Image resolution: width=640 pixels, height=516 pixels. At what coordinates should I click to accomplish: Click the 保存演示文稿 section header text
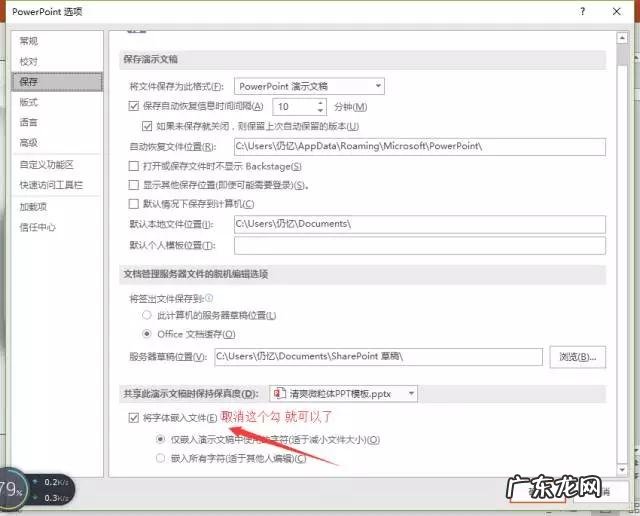(151, 59)
